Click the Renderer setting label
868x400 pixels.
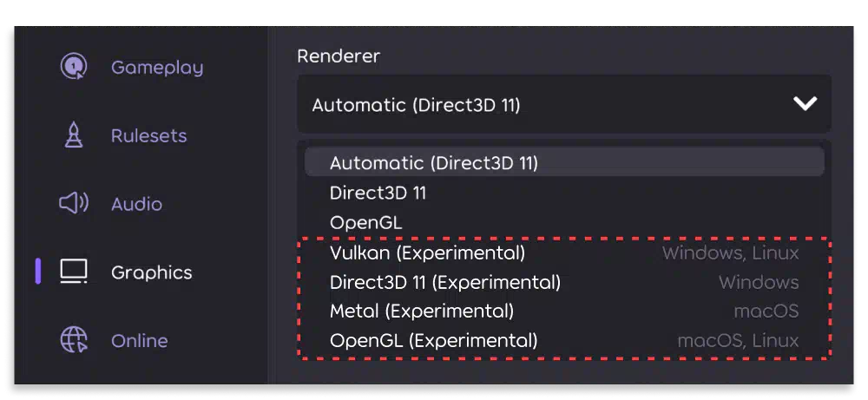[339, 56]
